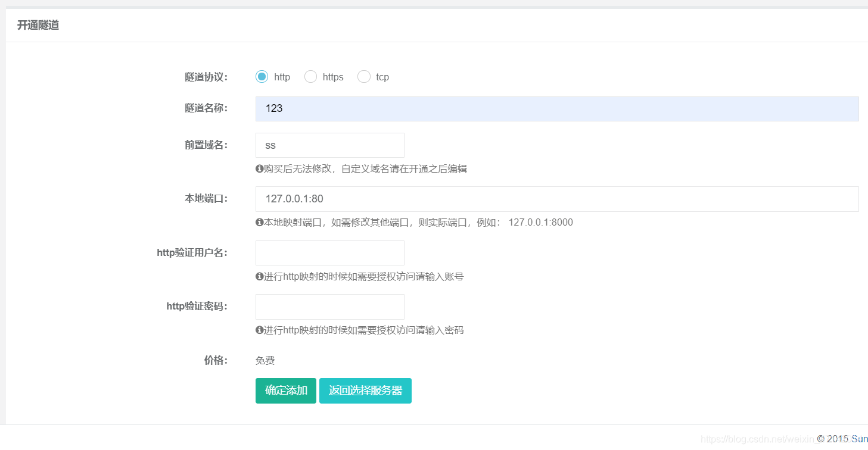Viewport: 868px width, 450px height.
Task: Click the 隧道名称 label
Action: click(206, 108)
